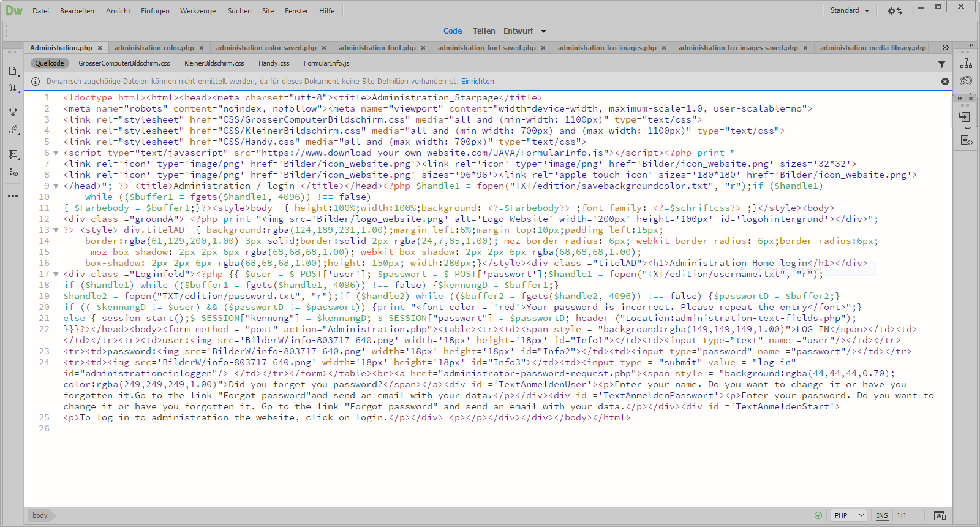This screenshot has height=527, width=980.
Task: Click the apply comment icon
Action: [13, 154]
